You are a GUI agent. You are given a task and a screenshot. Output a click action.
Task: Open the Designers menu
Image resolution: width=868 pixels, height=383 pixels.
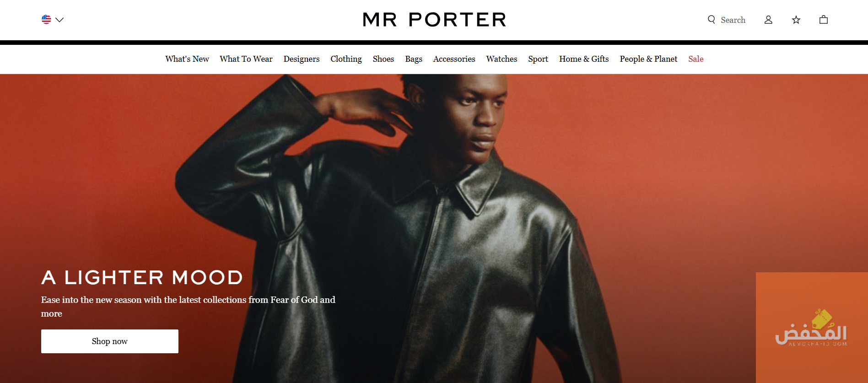tap(302, 59)
